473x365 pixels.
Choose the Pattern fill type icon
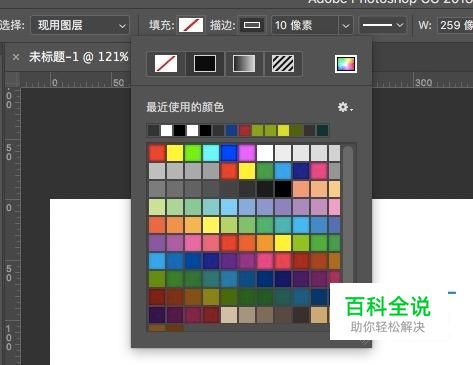point(283,64)
